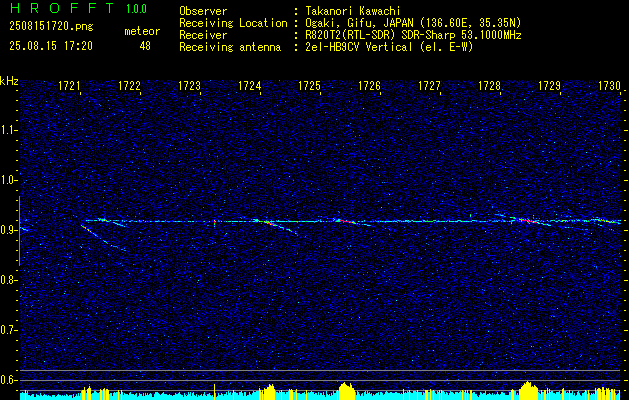Click the Ogaki, Gifu, JAPAN location text
629x400 pixels.
coord(413,23)
